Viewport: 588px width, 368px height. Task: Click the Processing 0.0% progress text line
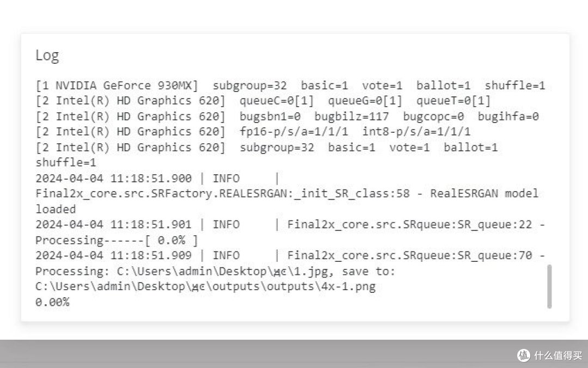click(117, 240)
